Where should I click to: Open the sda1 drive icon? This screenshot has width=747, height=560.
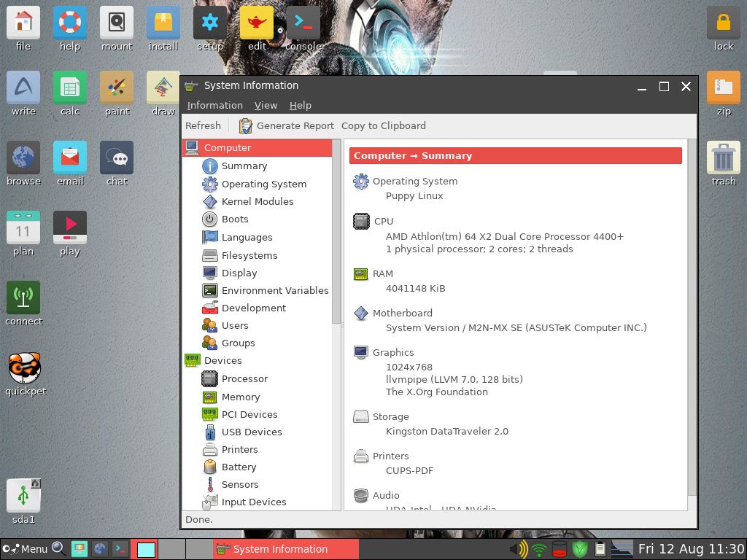point(23,502)
